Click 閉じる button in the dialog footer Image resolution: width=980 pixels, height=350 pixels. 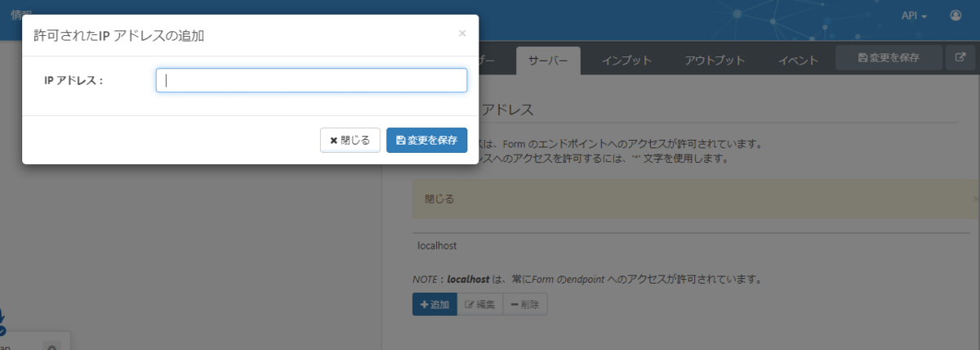(350, 140)
